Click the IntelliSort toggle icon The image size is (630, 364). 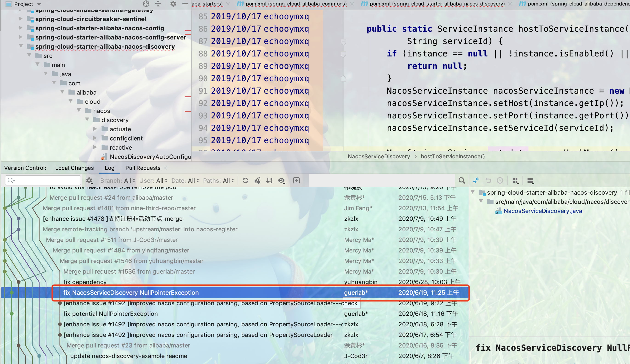point(269,180)
